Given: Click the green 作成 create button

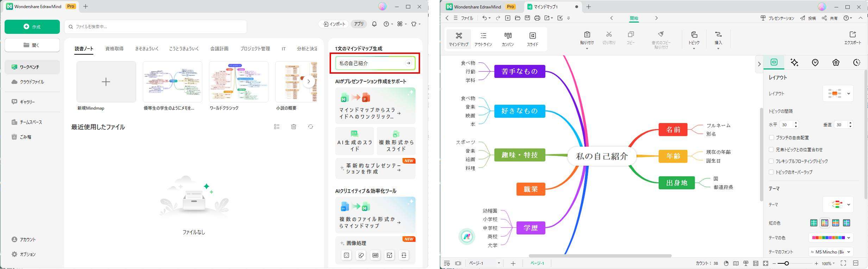Looking at the screenshot, I should pyautogui.click(x=32, y=27).
